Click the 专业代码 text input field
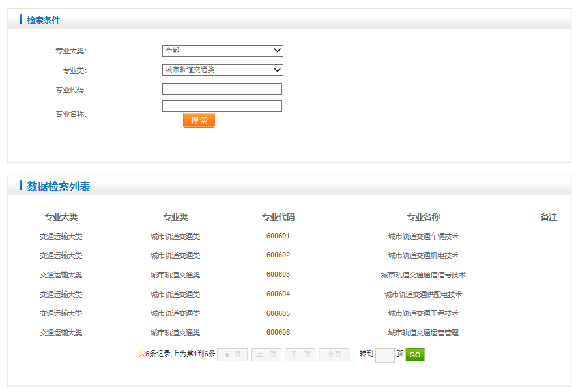This screenshot has height=392, width=576. (222, 89)
